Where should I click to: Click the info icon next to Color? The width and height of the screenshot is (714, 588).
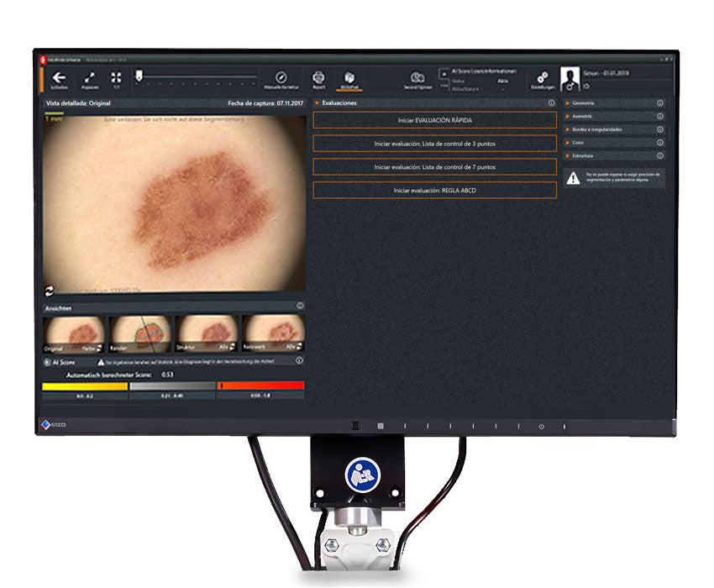tap(660, 143)
